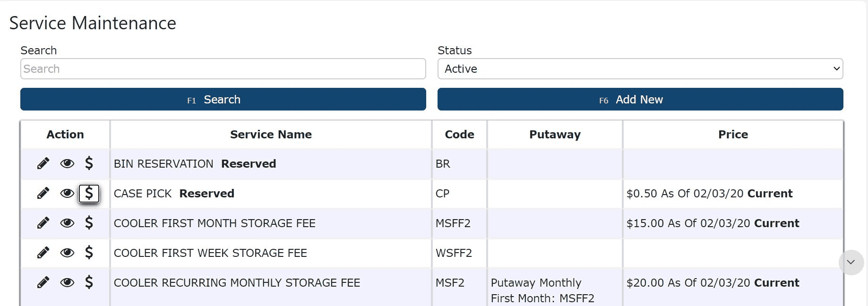Open the Status dropdown showing Active
868x306 pixels.
(x=640, y=69)
